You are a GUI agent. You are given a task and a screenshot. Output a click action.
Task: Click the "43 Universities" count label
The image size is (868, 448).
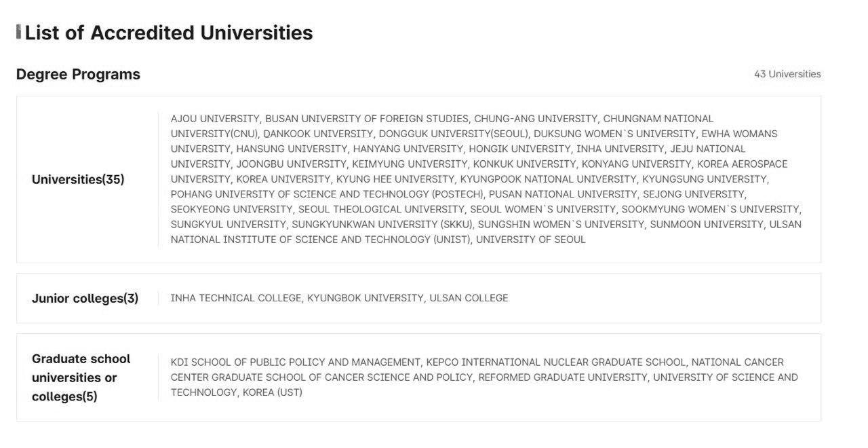pyautogui.click(x=787, y=74)
